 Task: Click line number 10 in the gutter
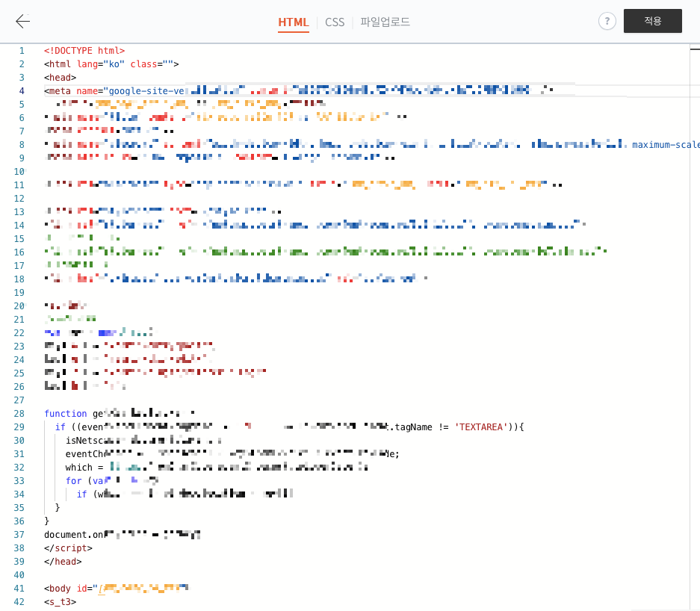coord(19,171)
